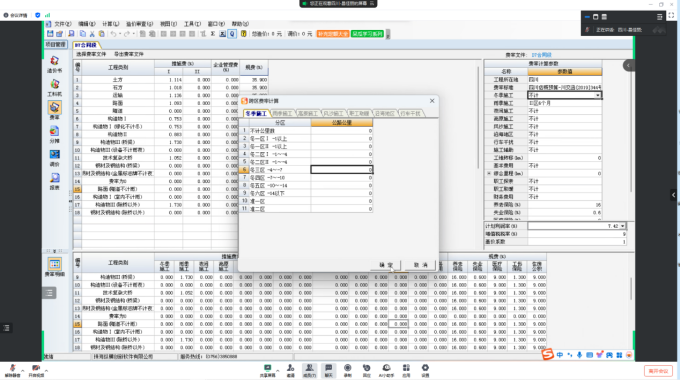The image size is (680, 380).
Task: Open the 计划利润率 dropdown arrow
Action: tap(622, 226)
